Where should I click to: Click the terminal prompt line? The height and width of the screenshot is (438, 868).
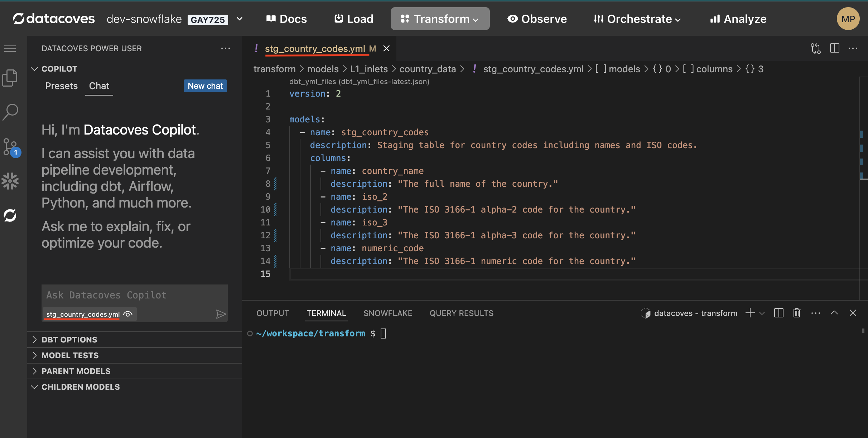tap(321, 334)
